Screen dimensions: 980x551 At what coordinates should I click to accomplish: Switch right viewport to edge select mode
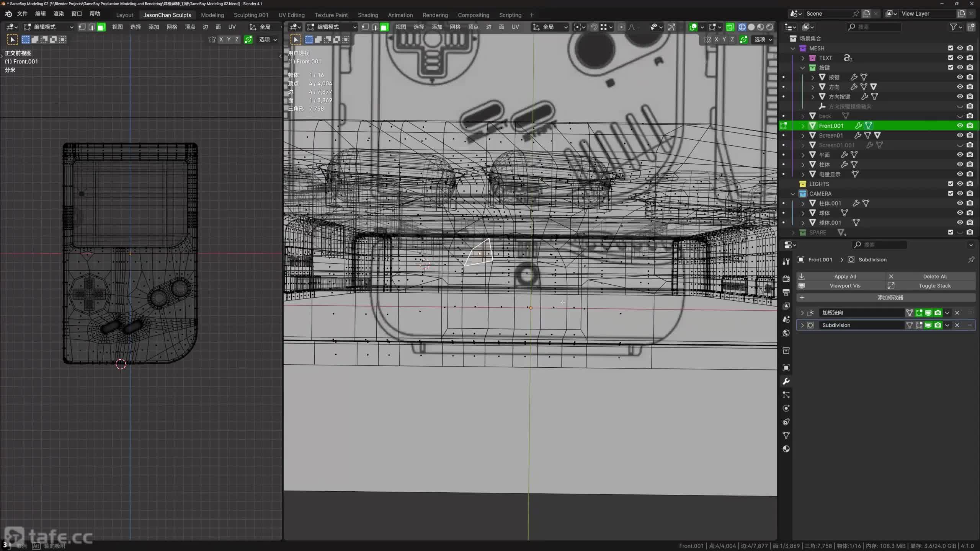click(x=375, y=27)
